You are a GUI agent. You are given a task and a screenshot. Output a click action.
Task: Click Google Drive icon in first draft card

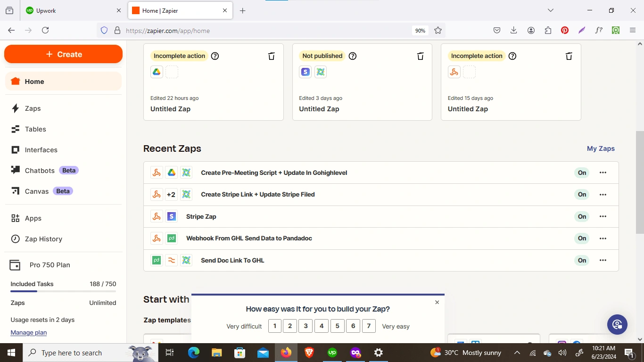click(x=157, y=72)
